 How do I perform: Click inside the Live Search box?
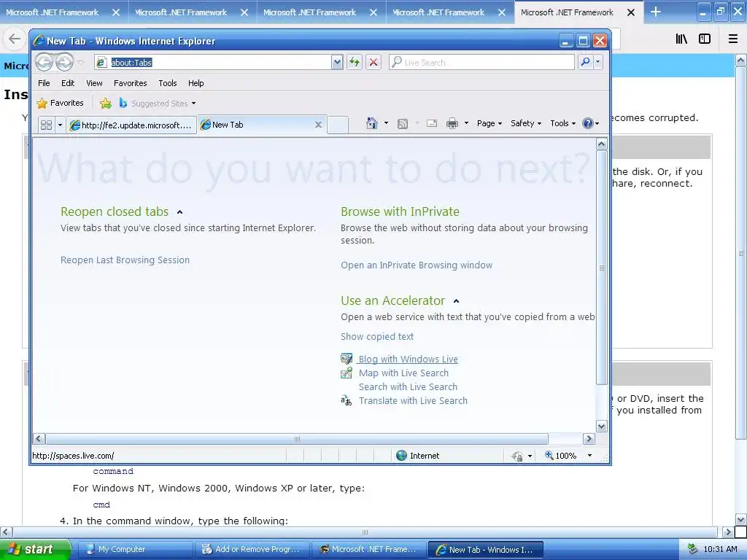point(482,63)
